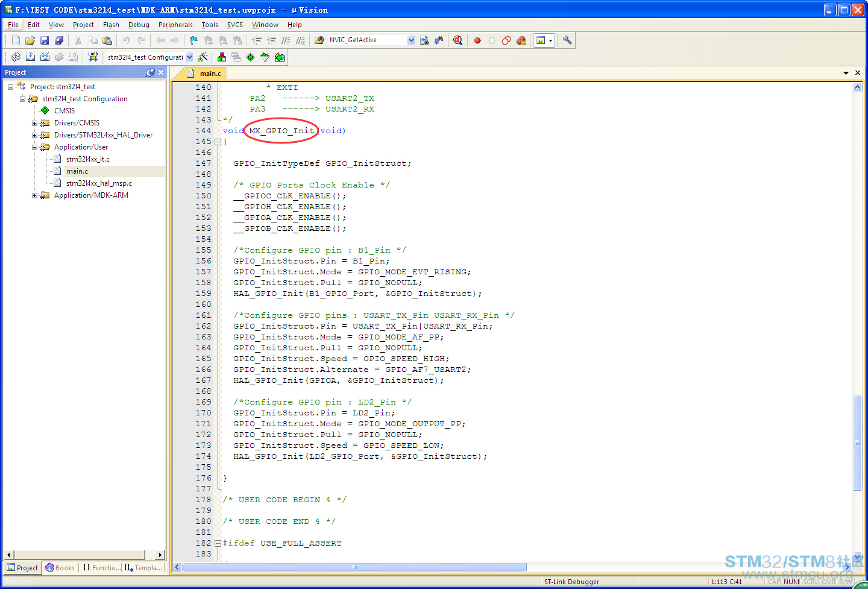
Task: Toggle bookmark with the flag icon
Action: pos(193,40)
